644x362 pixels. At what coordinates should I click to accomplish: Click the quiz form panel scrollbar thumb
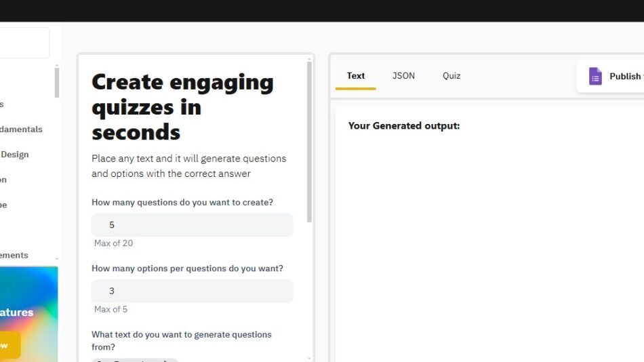[x=310, y=142]
